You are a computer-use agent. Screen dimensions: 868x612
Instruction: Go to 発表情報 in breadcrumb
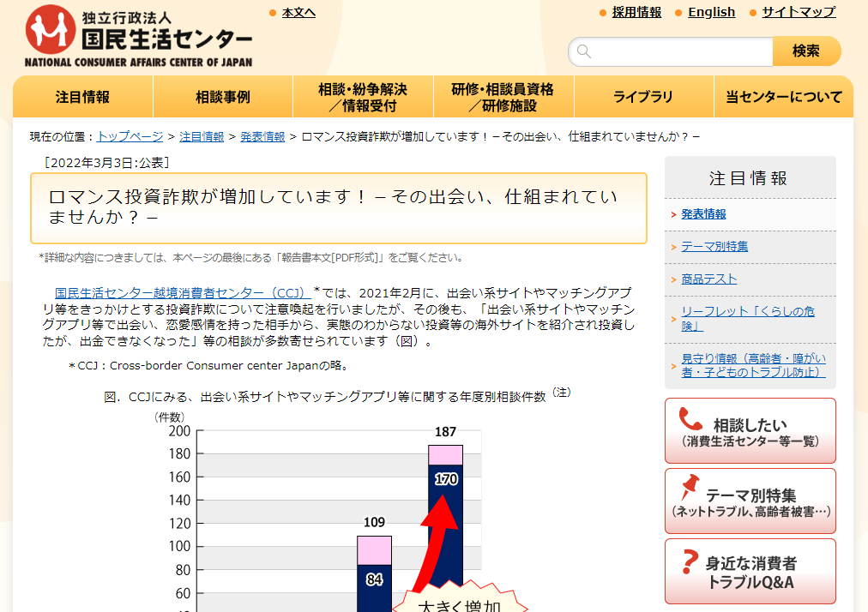coord(262,136)
